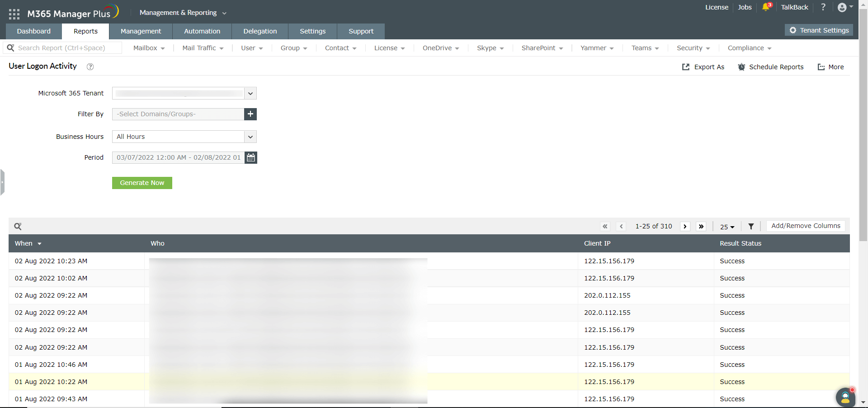Open help for User Logon Activity
The width and height of the screenshot is (868, 408).
point(90,67)
